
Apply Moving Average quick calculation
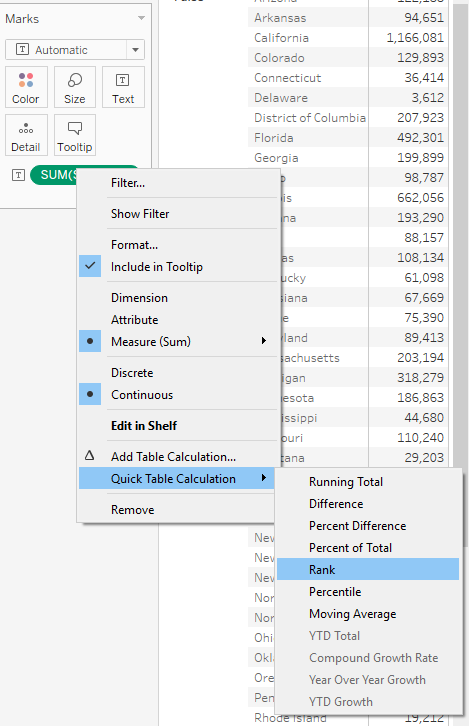pos(352,614)
